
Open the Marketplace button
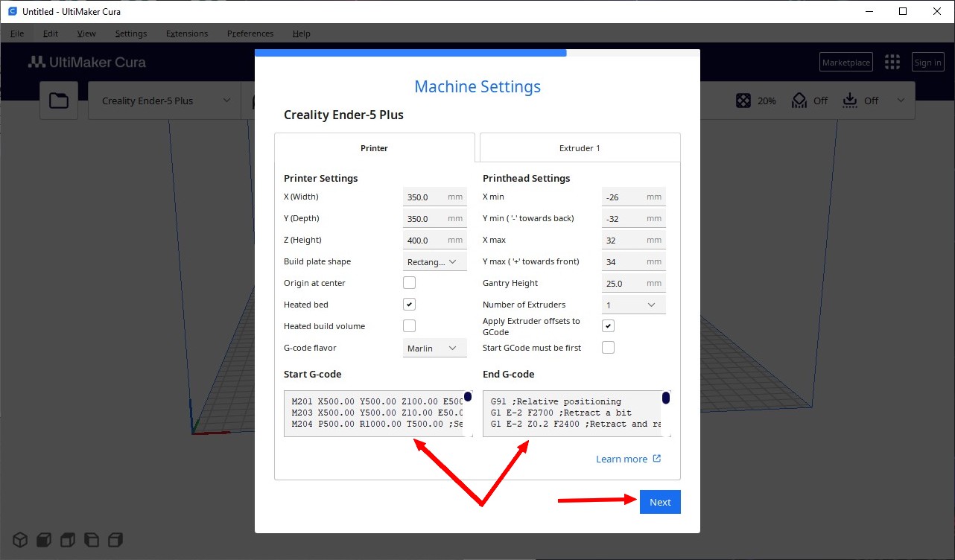(846, 63)
